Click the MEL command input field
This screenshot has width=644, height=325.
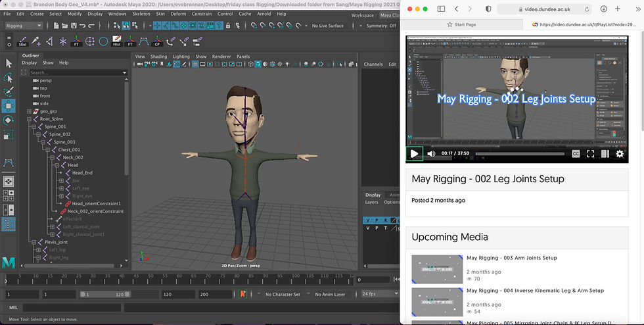(72, 307)
